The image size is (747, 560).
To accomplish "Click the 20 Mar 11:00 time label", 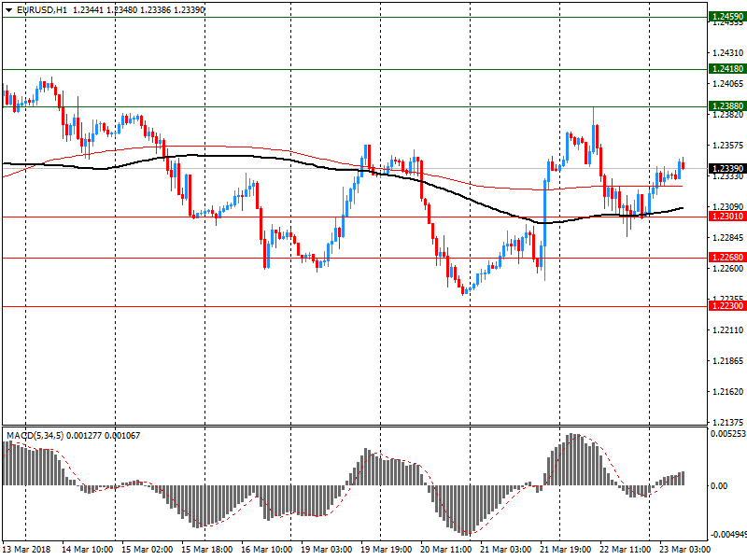I will point(446,551).
